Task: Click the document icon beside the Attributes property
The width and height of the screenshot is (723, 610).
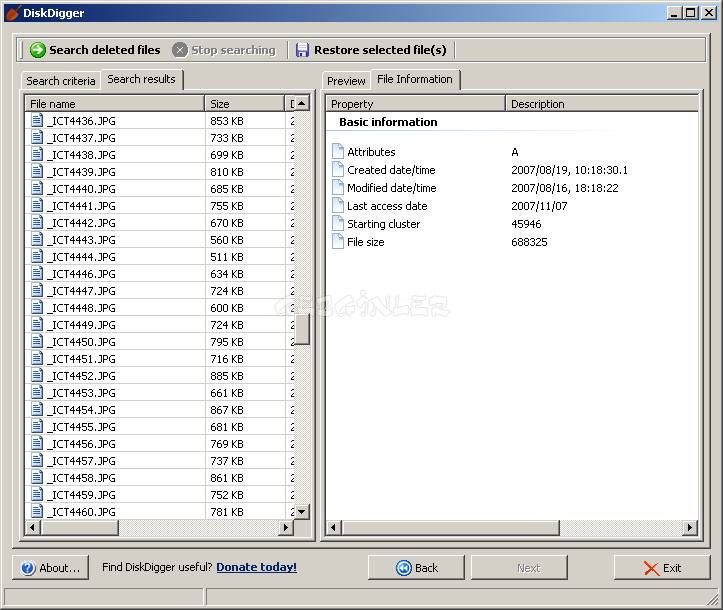Action: [x=338, y=152]
